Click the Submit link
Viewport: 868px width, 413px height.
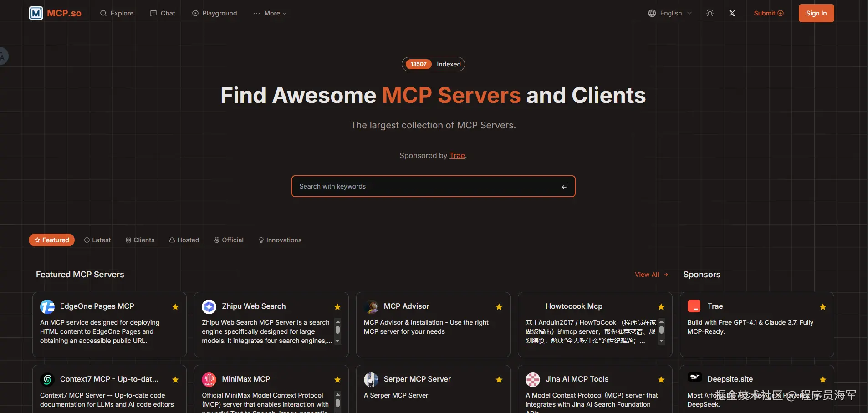[769, 13]
